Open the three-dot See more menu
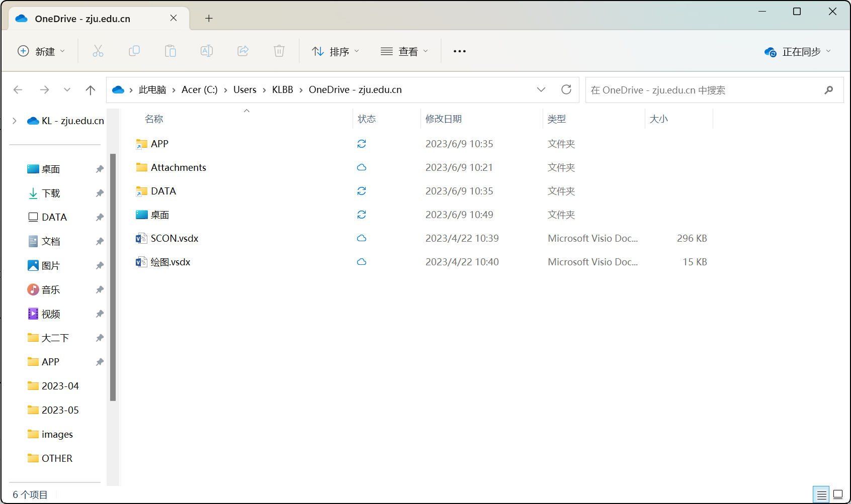Image resolution: width=851 pixels, height=504 pixels. pyautogui.click(x=460, y=51)
